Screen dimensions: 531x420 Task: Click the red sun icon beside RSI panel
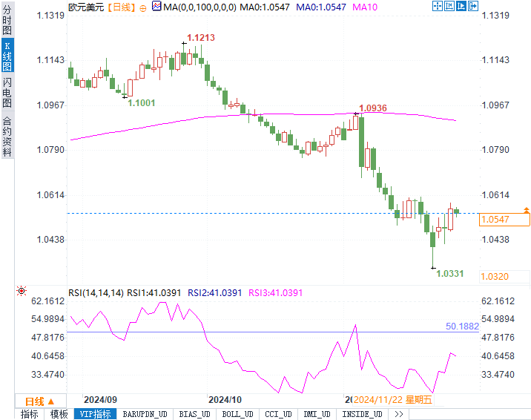(22, 291)
